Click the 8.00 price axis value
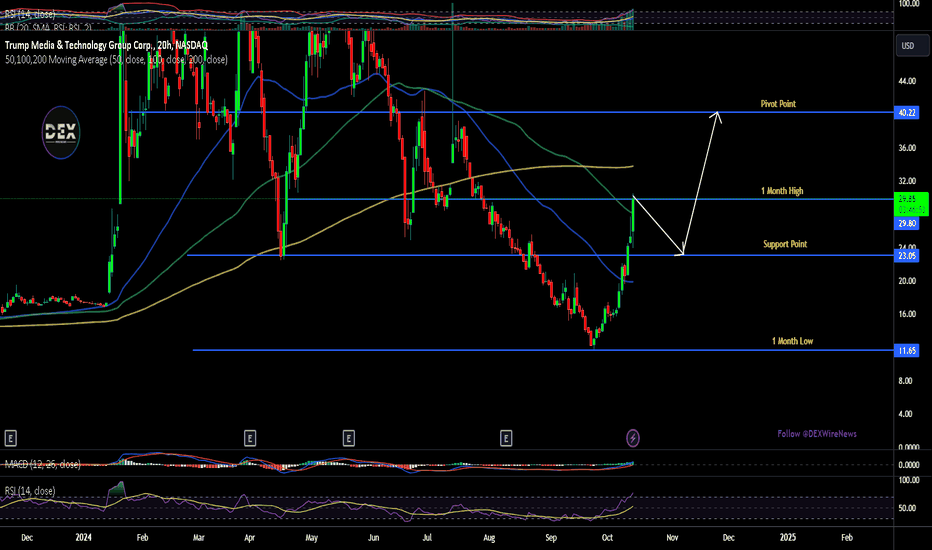The height and width of the screenshot is (550, 932). [905, 381]
